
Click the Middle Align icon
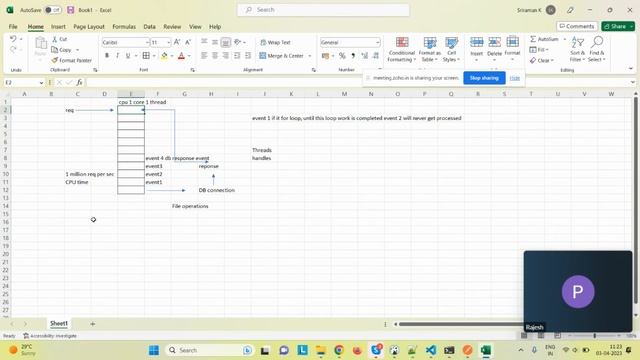coord(215,42)
